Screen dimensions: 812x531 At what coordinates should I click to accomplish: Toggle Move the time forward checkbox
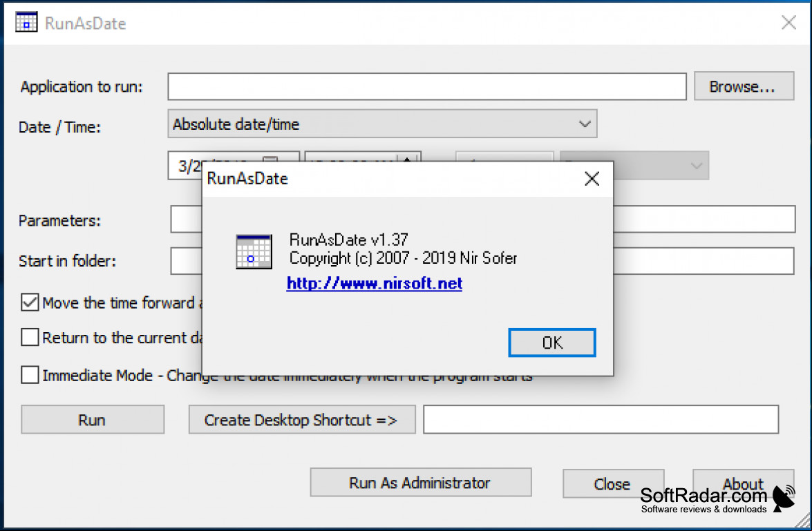click(30, 302)
